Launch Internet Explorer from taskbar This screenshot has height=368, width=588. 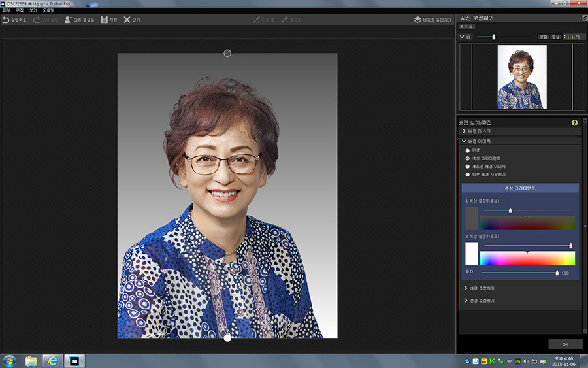53,361
